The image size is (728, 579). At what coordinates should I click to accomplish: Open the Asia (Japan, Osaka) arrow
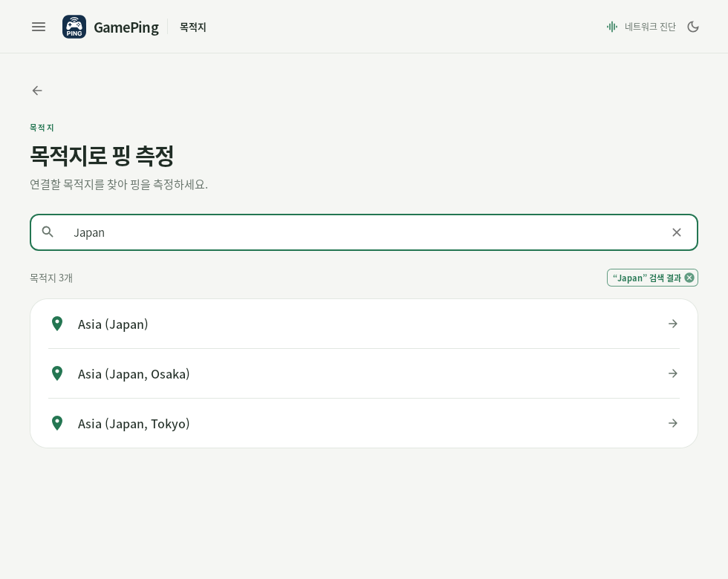pos(673,373)
